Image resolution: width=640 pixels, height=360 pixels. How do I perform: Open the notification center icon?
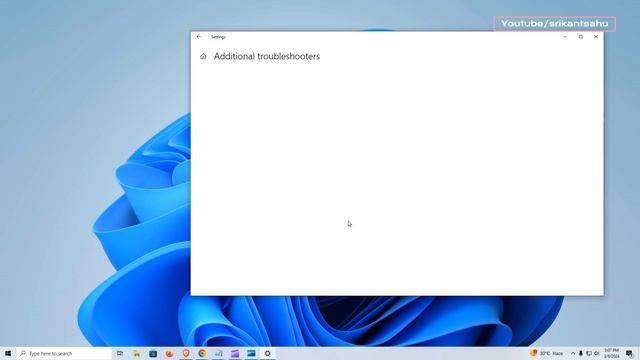pos(629,353)
